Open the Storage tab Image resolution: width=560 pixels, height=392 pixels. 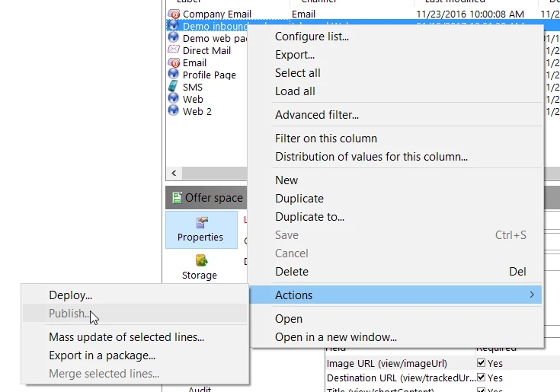200,267
